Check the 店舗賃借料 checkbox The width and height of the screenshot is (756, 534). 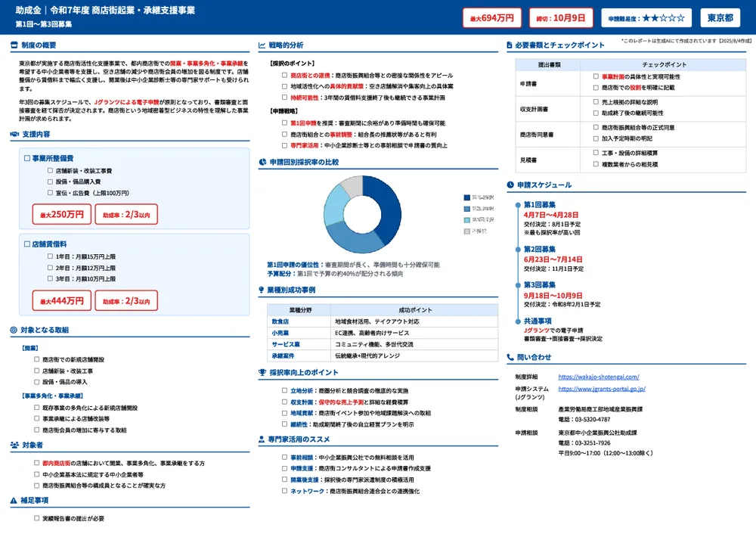27,244
